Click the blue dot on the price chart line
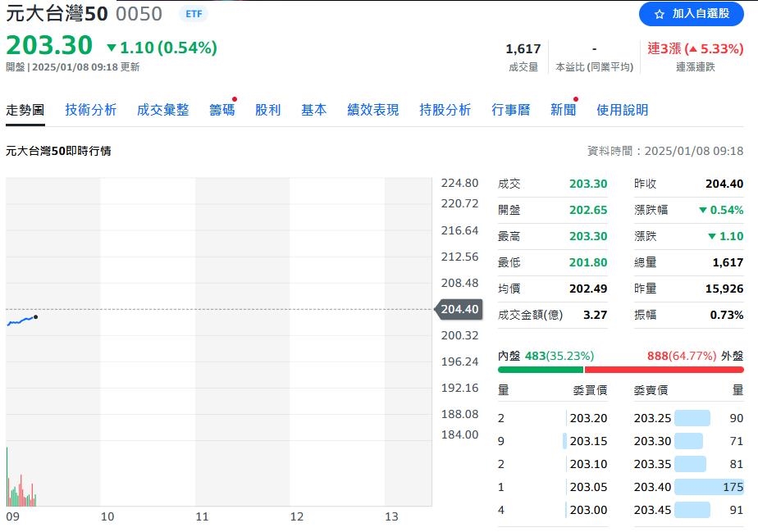Viewport: 758px width, 532px height. (36, 318)
